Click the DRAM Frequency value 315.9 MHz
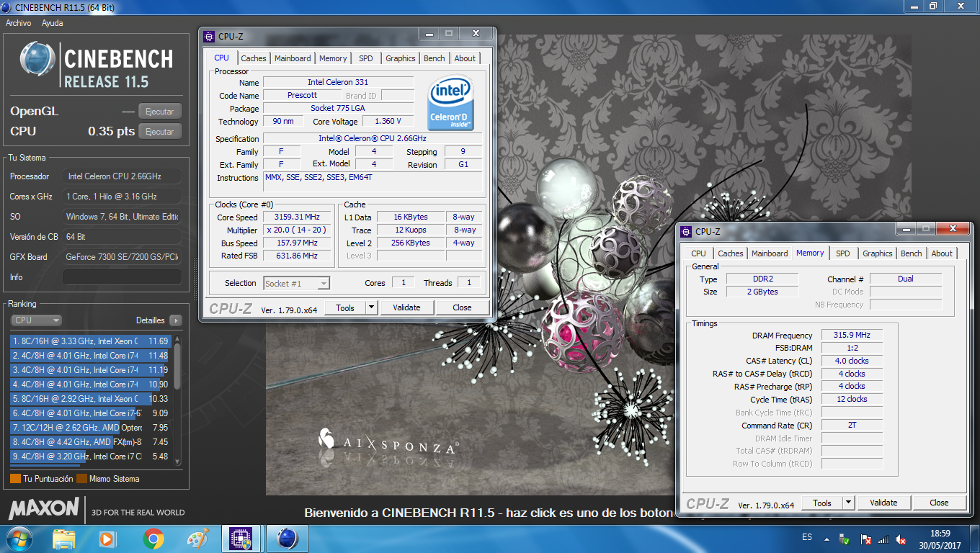 [x=852, y=336]
